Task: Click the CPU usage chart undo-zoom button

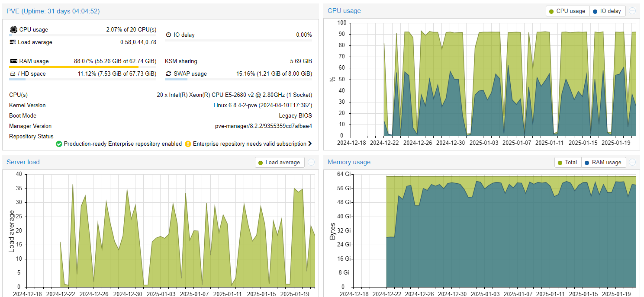Action: point(632,11)
